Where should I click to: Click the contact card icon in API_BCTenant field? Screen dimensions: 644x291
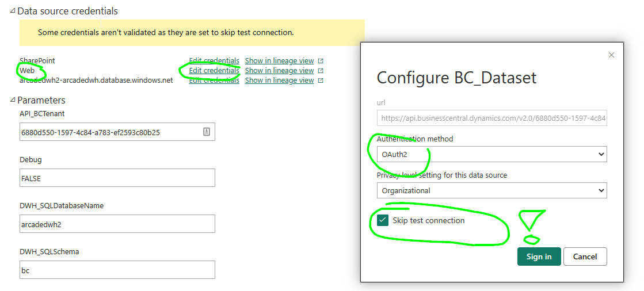pyautogui.click(x=207, y=132)
